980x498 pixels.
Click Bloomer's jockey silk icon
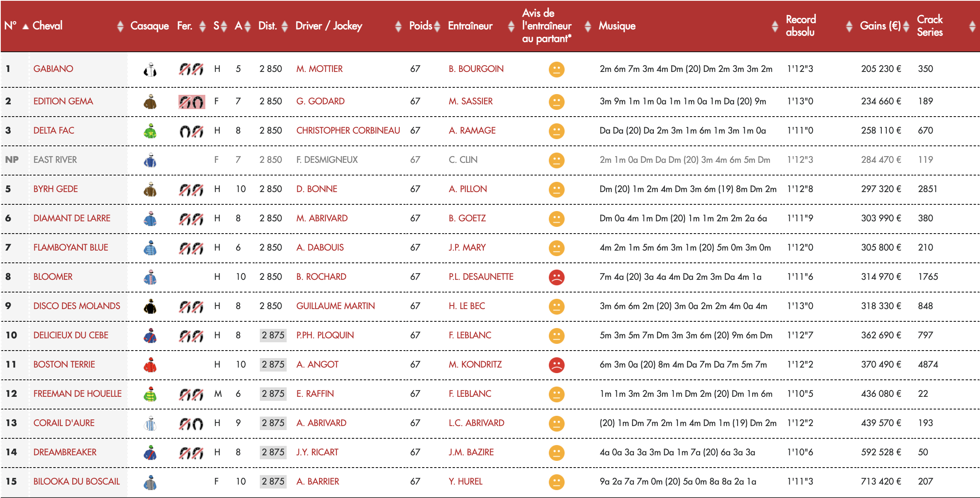tap(150, 277)
